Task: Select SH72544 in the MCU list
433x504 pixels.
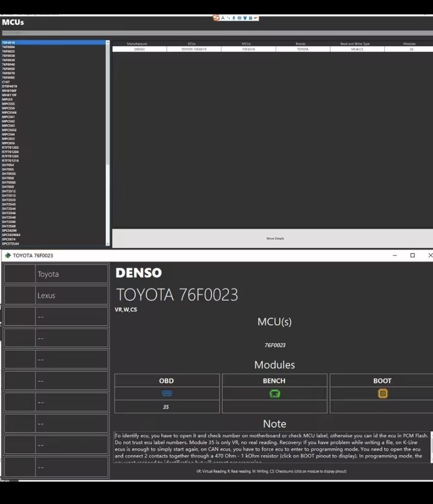Action: [9, 209]
